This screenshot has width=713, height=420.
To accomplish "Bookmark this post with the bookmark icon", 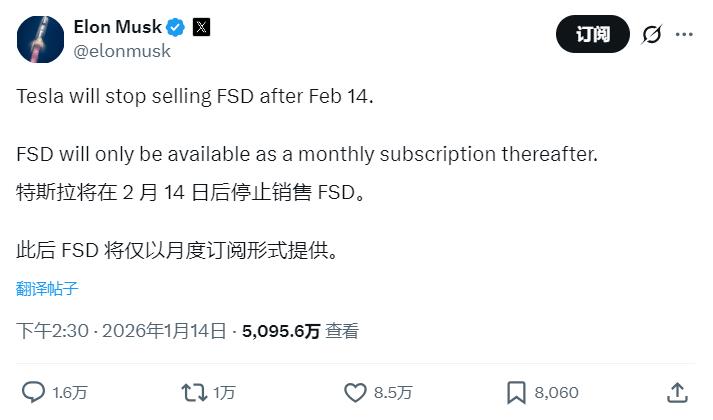I will [516, 392].
